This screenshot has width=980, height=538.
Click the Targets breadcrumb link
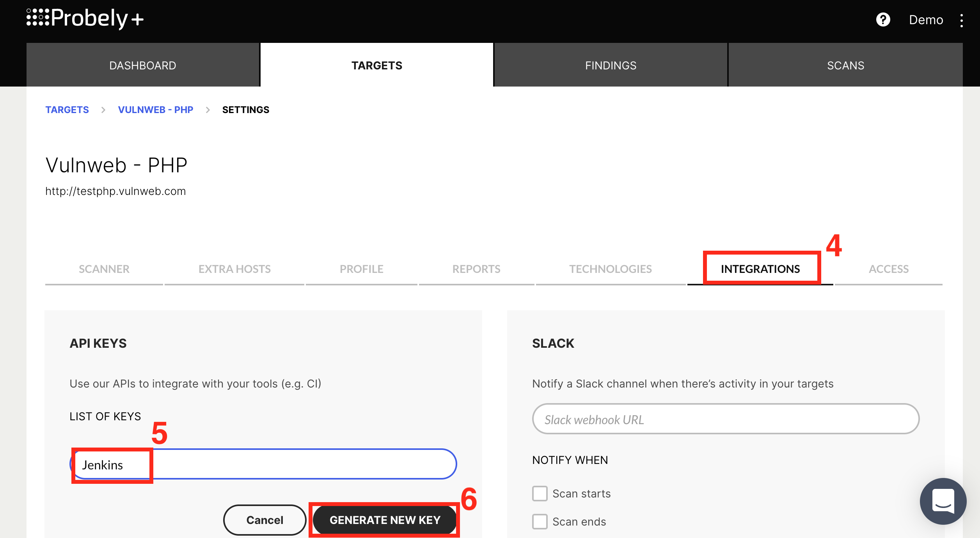coord(67,110)
